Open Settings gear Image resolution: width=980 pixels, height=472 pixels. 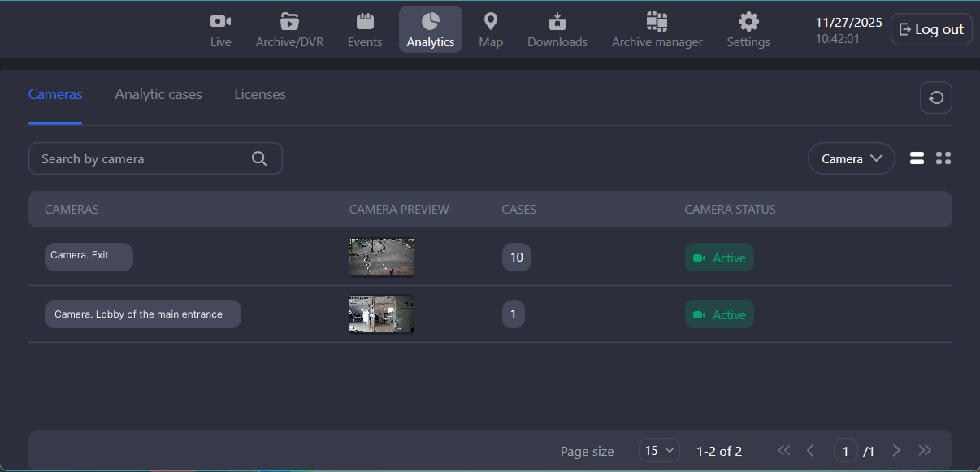pos(748,30)
